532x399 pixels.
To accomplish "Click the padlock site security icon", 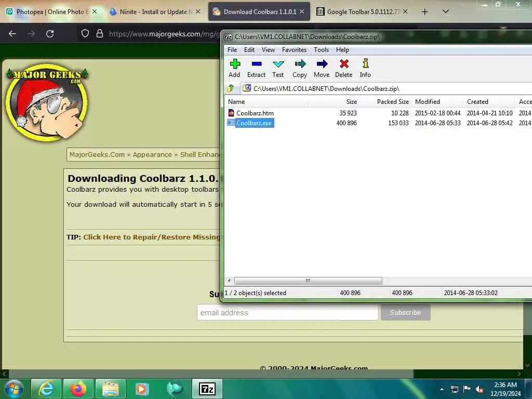I will click(x=99, y=33).
